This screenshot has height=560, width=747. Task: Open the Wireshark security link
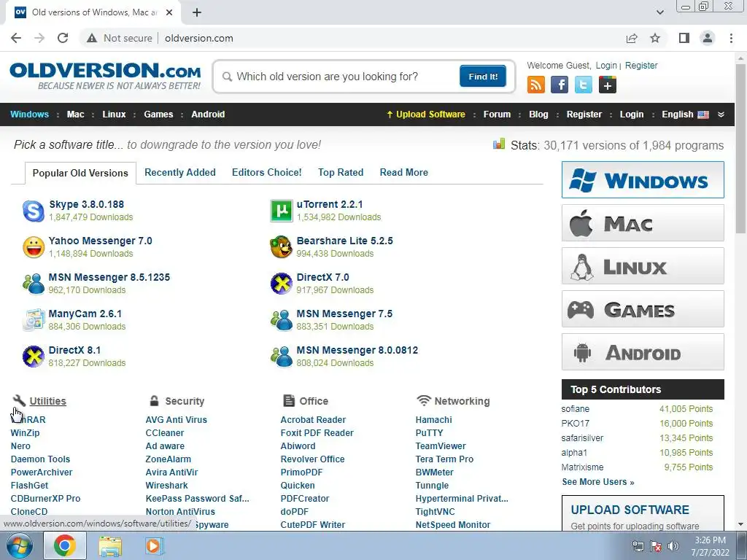pos(167,485)
